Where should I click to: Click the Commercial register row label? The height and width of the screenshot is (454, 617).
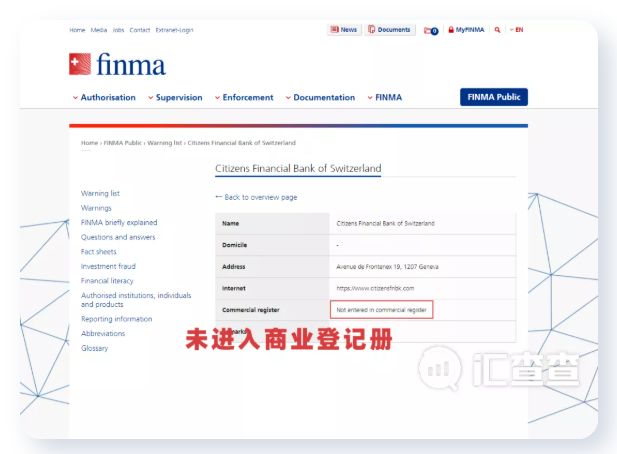click(251, 310)
